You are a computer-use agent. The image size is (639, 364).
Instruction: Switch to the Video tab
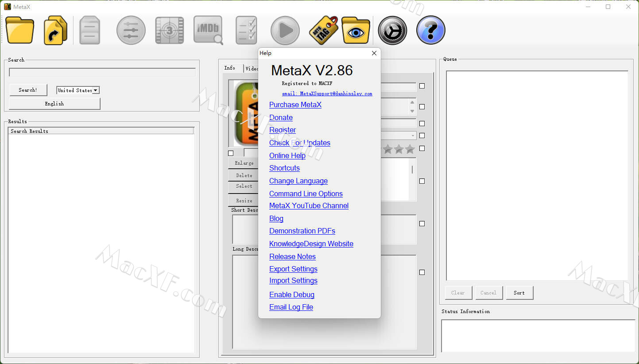(252, 68)
